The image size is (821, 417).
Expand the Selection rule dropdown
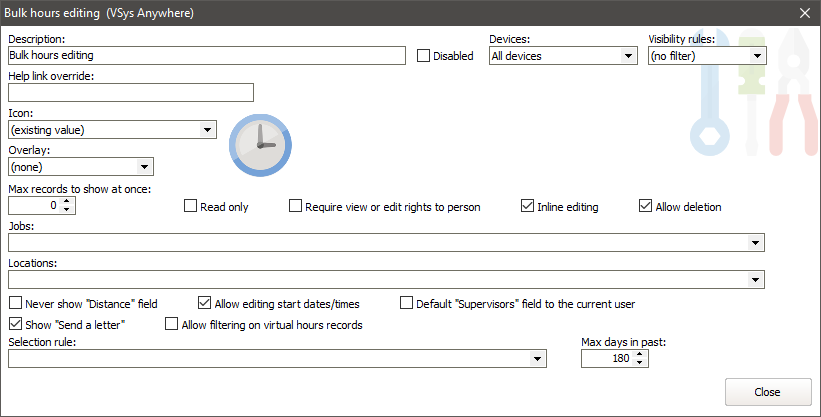click(538, 359)
